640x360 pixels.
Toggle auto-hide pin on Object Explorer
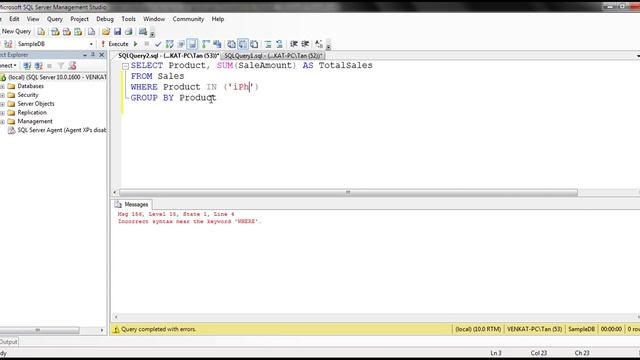[93, 55]
